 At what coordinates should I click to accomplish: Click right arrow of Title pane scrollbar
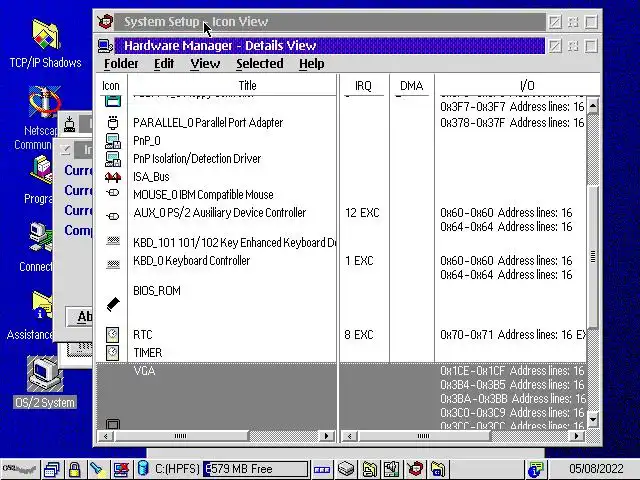327,436
